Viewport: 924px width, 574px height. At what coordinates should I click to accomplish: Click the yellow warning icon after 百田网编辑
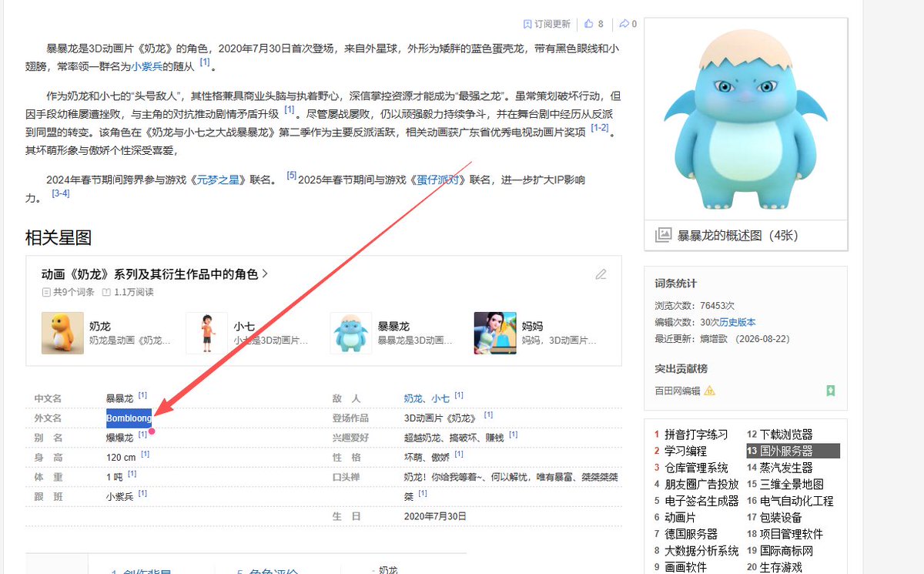[x=710, y=391]
